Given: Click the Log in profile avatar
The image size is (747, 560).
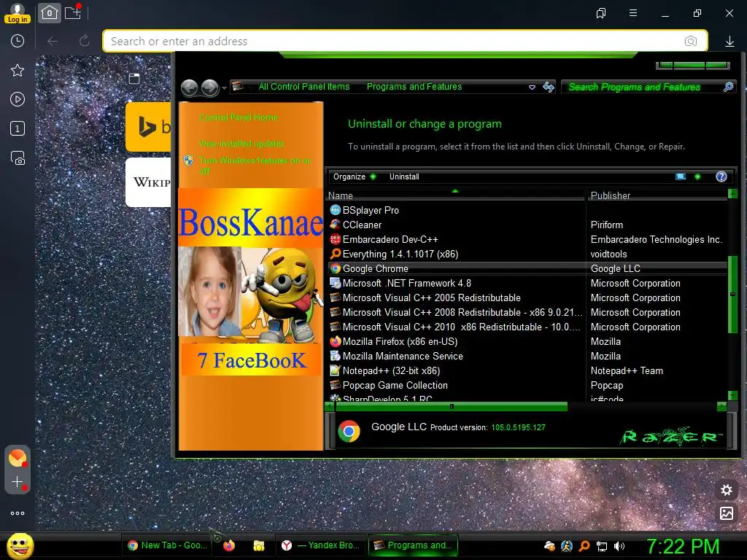Looking at the screenshot, I should tap(18, 13).
